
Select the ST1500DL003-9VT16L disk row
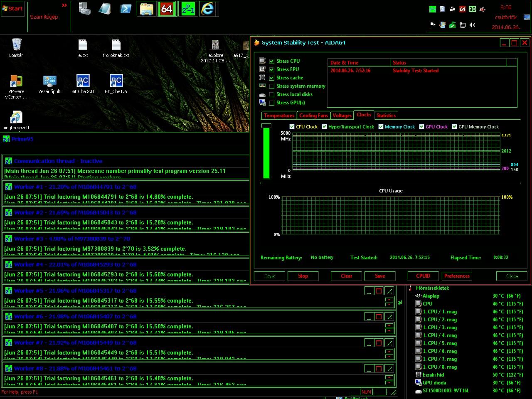(x=468, y=391)
